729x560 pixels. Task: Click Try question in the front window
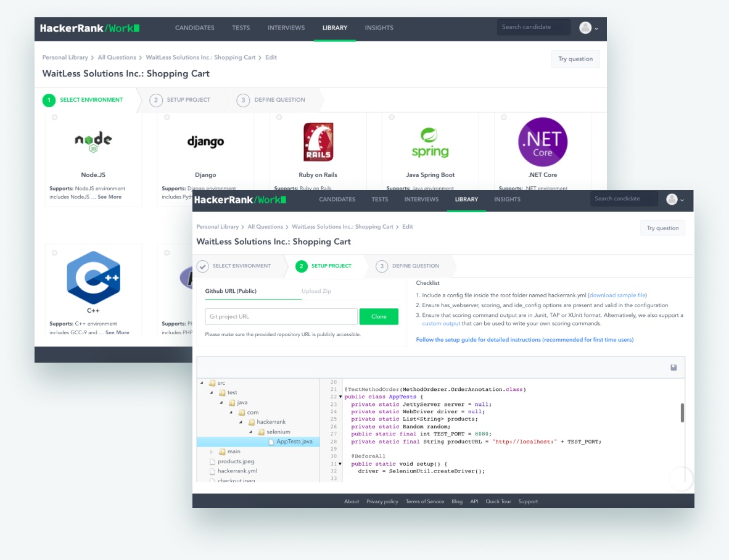(x=662, y=228)
